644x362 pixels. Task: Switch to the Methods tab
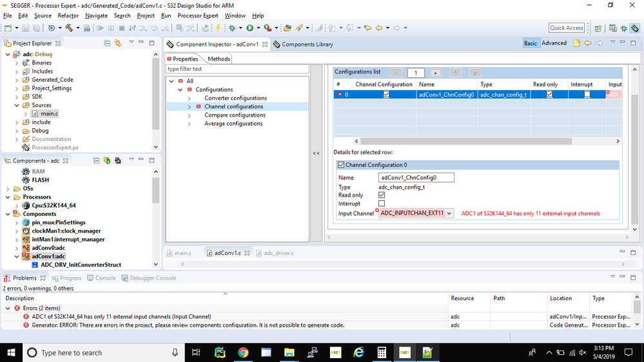[x=219, y=59]
